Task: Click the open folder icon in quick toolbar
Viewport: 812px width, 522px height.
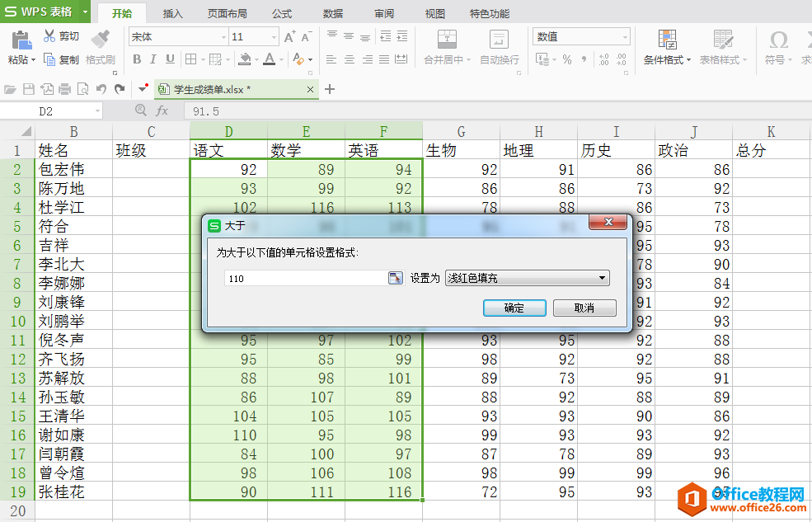Action: click(x=10, y=90)
